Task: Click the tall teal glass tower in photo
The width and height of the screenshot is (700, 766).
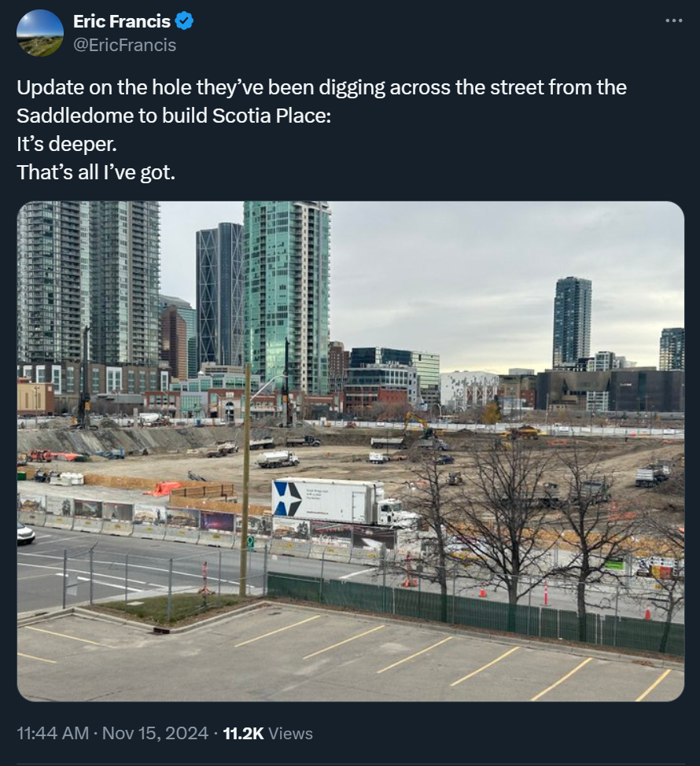Action: click(287, 298)
